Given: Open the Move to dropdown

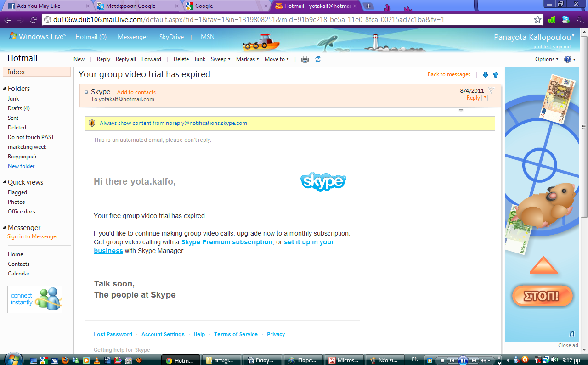Looking at the screenshot, I should point(277,59).
